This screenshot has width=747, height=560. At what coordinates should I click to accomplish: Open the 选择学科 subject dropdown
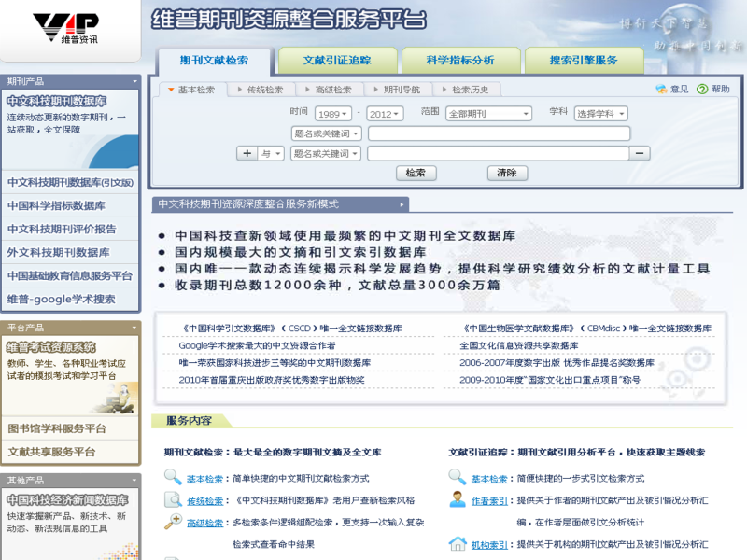pos(600,114)
